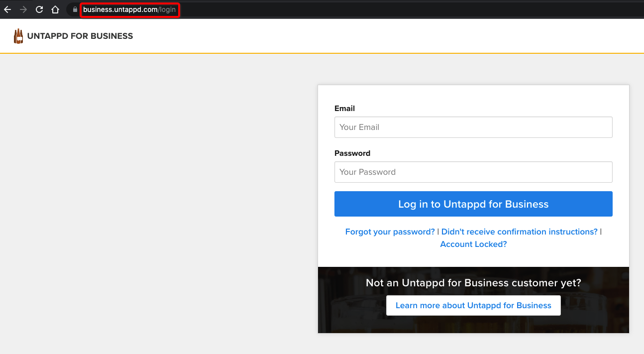
Task: Follow the Account Locked link
Action: coord(473,244)
